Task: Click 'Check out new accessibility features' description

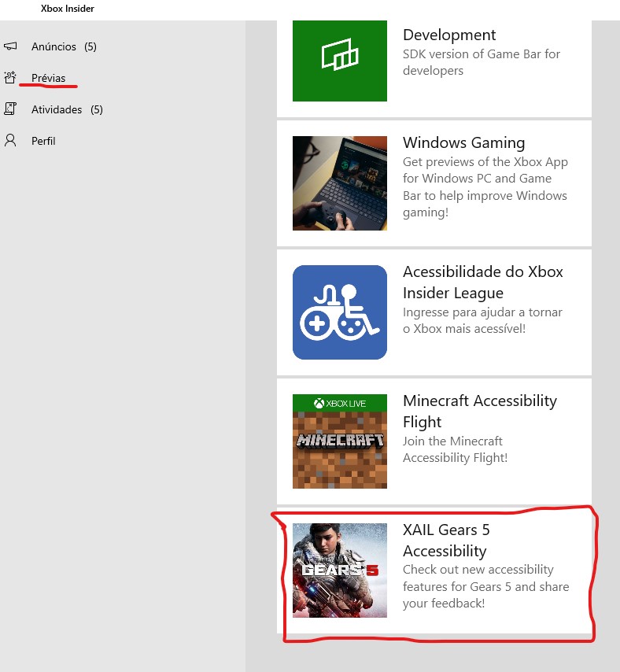Action: coord(486,586)
